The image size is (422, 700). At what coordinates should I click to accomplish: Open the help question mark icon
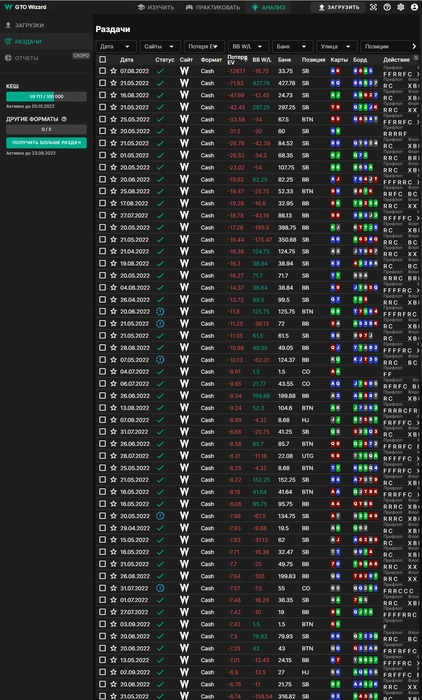tap(387, 7)
